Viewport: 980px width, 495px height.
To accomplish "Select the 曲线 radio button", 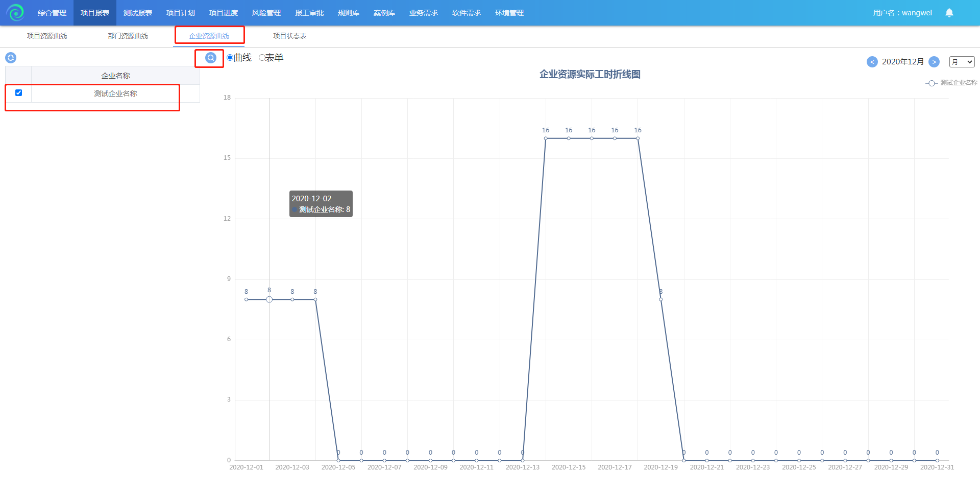I will (x=230, y=58).
